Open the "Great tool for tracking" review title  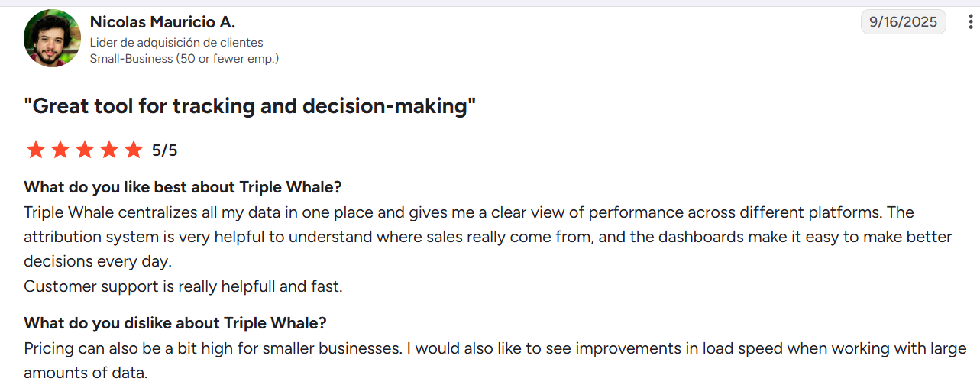(x=250, y=105)
